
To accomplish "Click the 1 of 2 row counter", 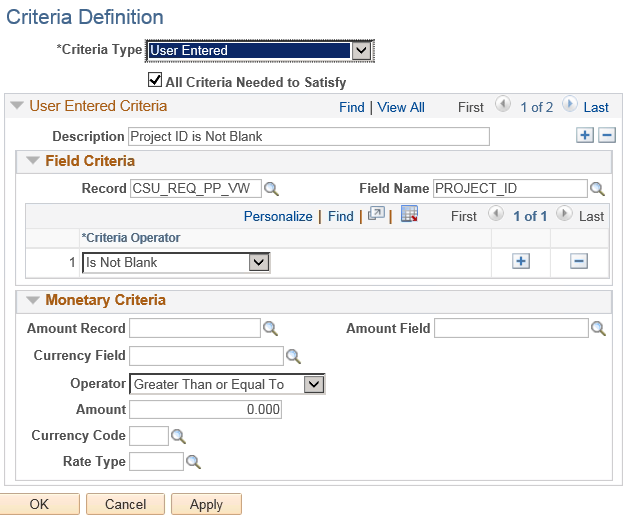I will click(537, 107).
